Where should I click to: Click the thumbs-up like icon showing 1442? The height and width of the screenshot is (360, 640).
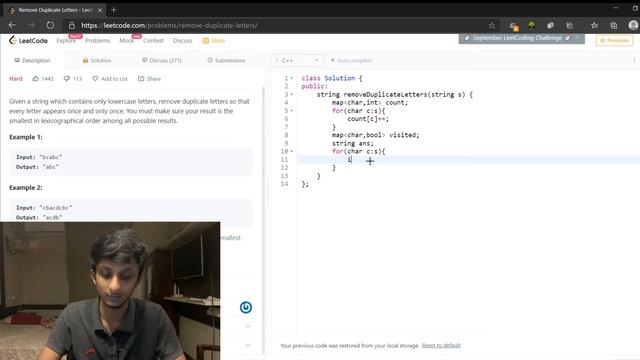[36, 78]
